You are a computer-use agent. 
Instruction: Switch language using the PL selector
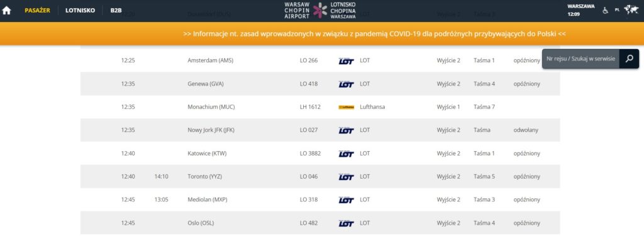[617, 10]
